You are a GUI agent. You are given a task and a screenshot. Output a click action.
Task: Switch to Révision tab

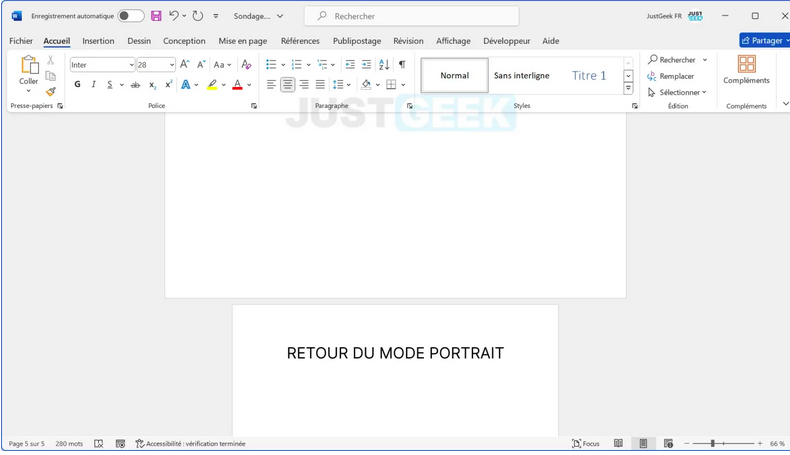click(409, 41)
